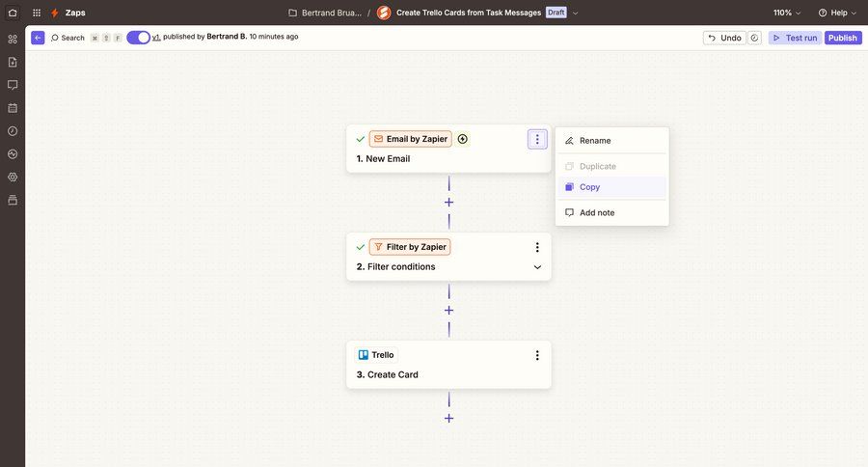Viewport: 868px width, 467px height.
Task: Add step after Filter conditions with plus
Action: point(448,311)
